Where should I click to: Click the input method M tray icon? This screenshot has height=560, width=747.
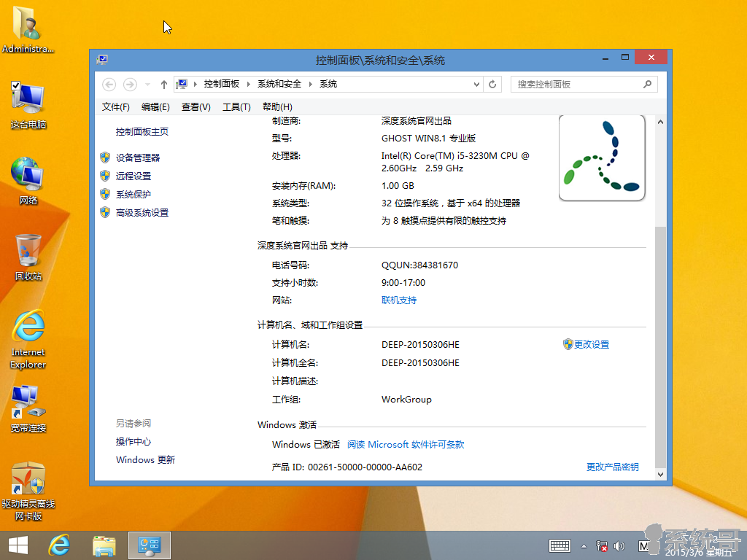pyautogui.click(x=643, y=546)
